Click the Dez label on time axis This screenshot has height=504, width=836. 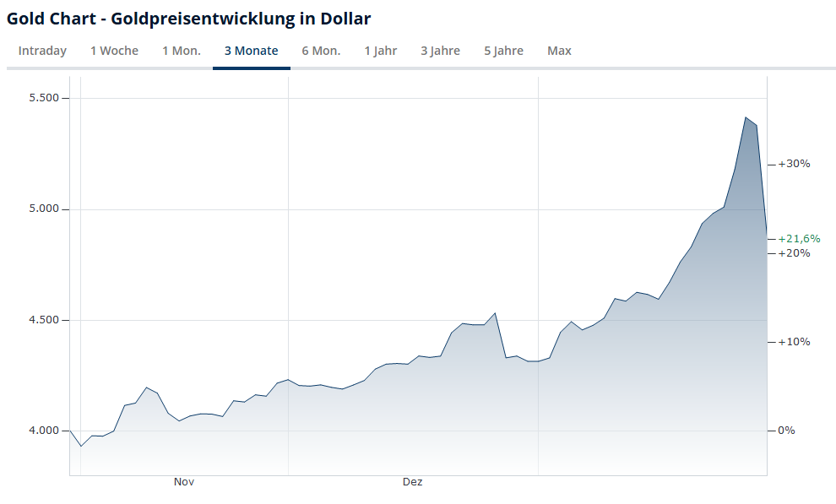coord(412,482)
